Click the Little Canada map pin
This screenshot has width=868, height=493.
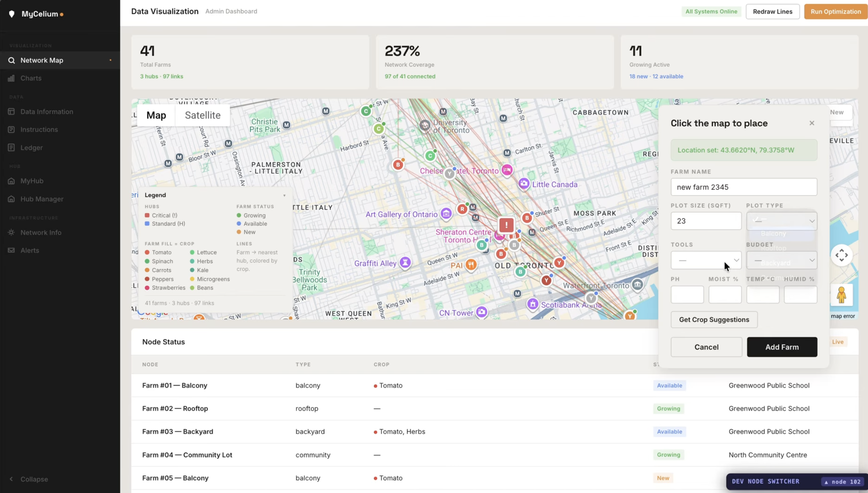coord(524,184)
